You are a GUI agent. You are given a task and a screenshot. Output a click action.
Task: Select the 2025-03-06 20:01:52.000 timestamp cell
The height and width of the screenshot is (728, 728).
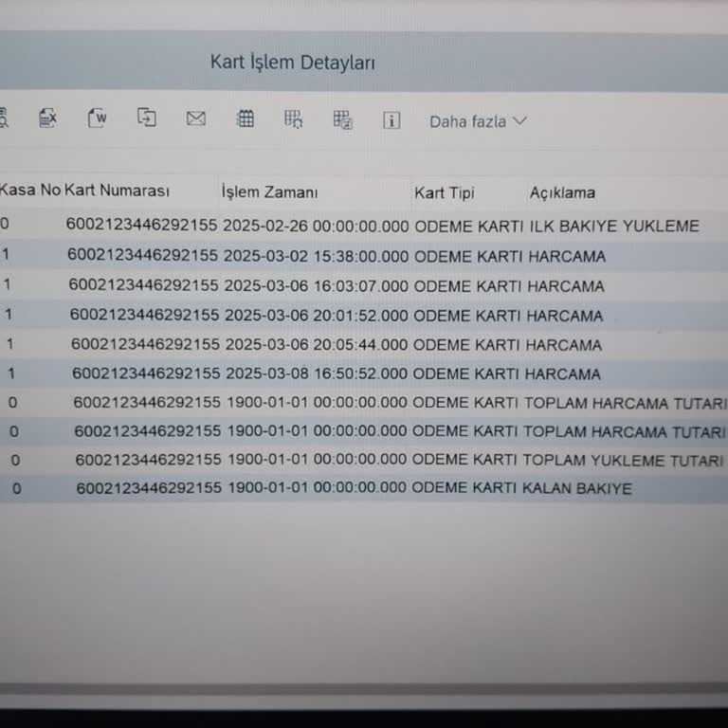click(317, 316)
